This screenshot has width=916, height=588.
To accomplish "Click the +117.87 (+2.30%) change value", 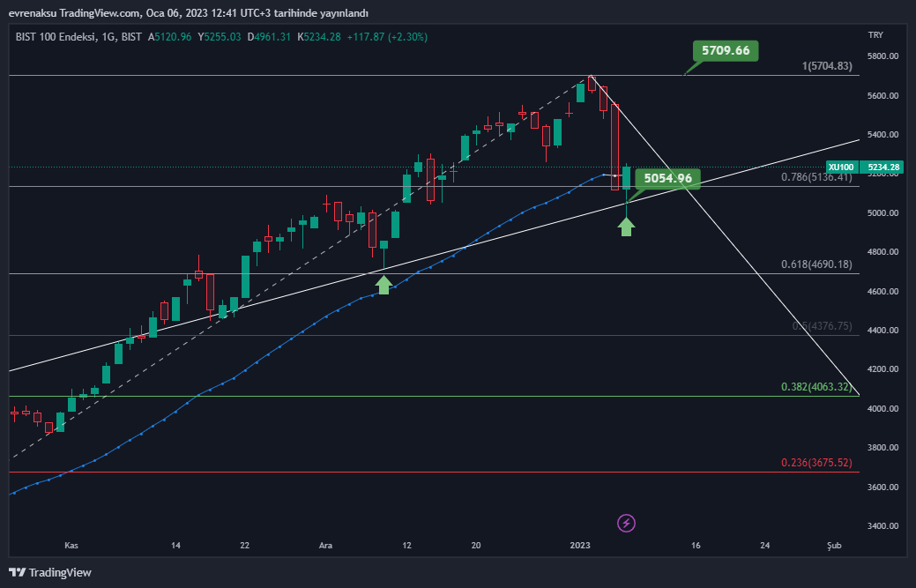I will tap(387, 37).
